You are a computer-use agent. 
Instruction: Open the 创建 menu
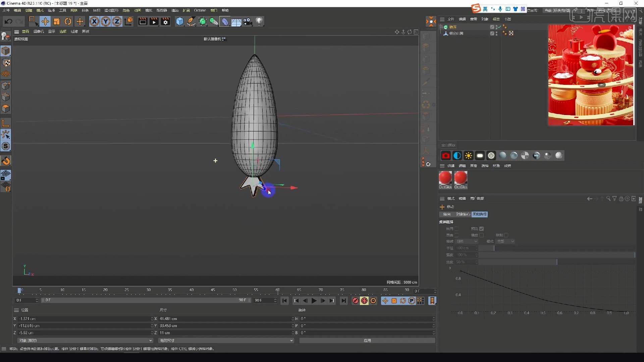tap(29, 10)
